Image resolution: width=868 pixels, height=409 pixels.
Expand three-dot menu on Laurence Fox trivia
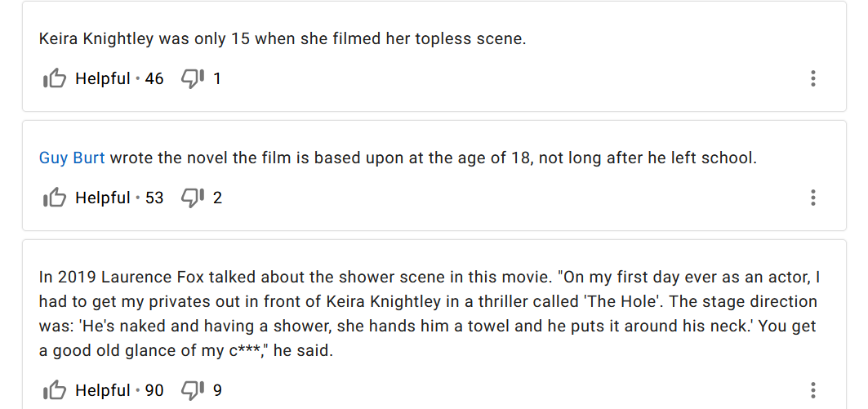coord(812,390)
